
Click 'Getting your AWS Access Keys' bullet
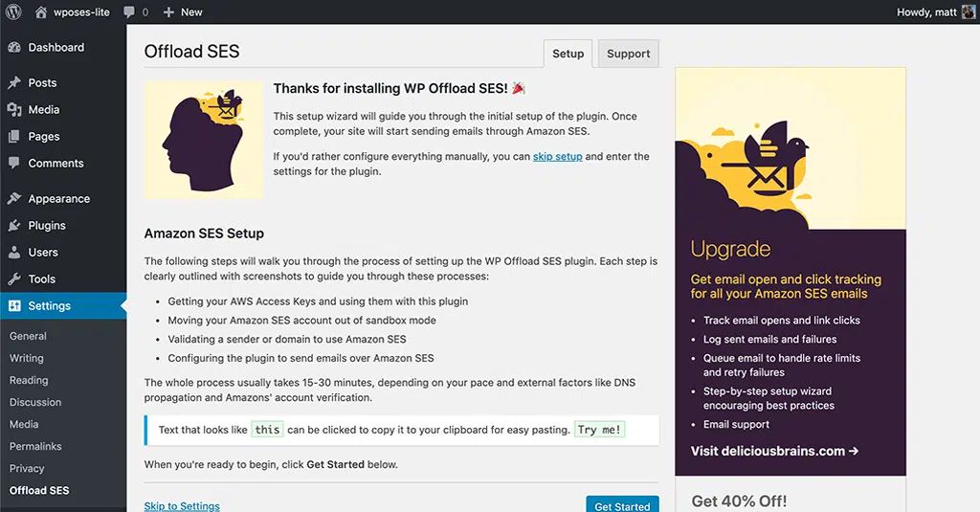(x=318, y=301)
